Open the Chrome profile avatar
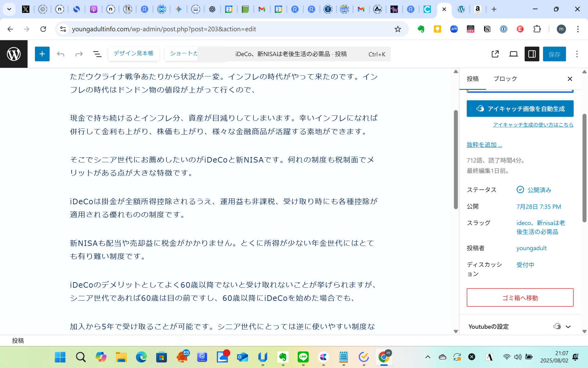 (561, 29)
